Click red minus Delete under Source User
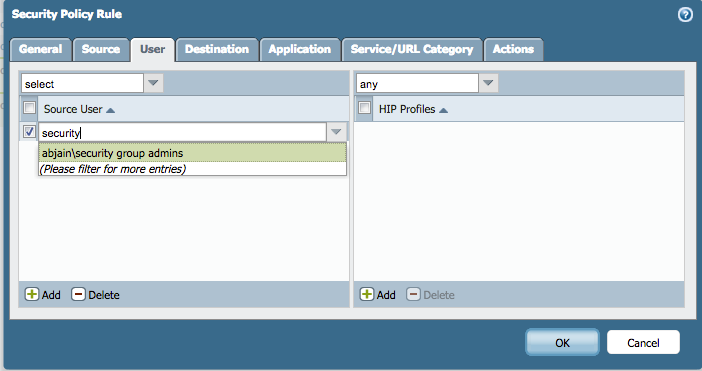The height and width of the screenshot is (371, 702). (x=95, y=294)
